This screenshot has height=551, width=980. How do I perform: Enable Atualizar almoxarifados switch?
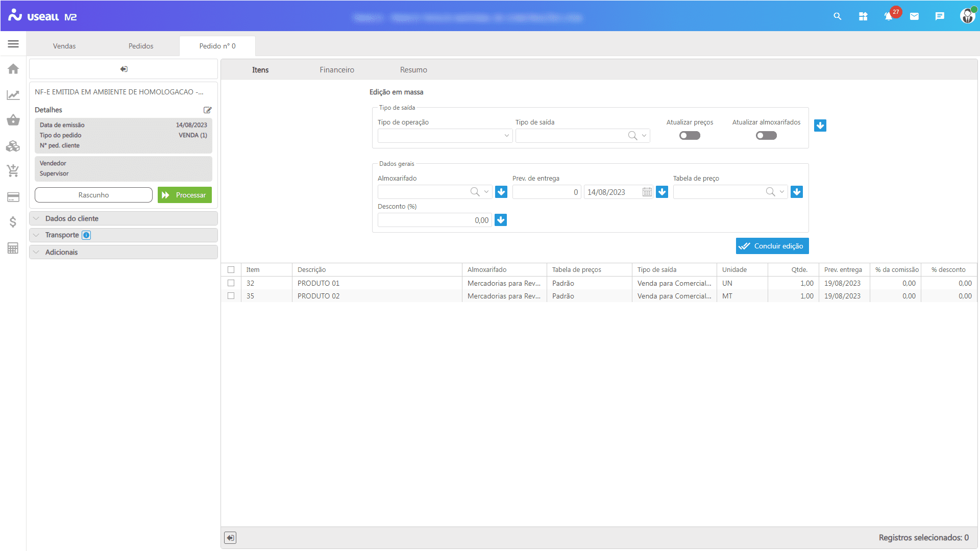pos(766,136)
